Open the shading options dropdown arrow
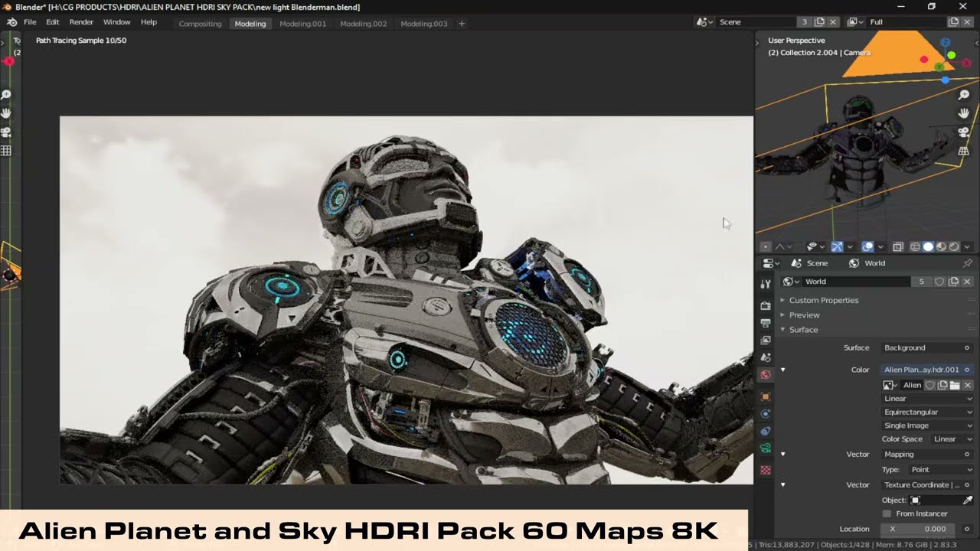The height and width of the screenshot is (551, 980). [967, 246]
